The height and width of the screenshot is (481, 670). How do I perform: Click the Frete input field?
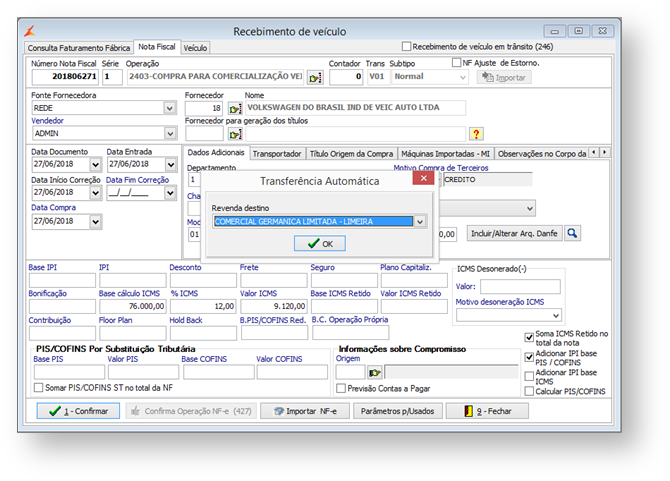click(273, 280)
